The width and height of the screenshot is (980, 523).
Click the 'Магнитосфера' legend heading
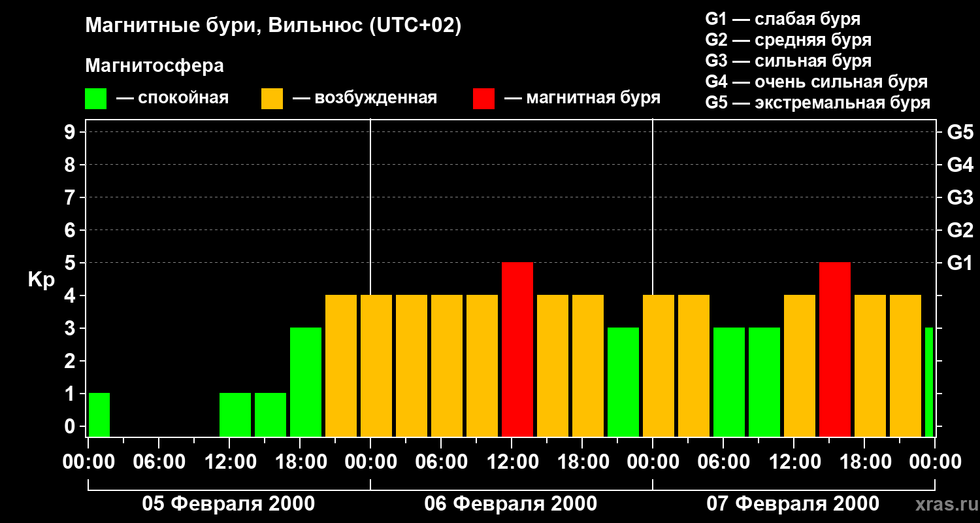coord(154,66)
